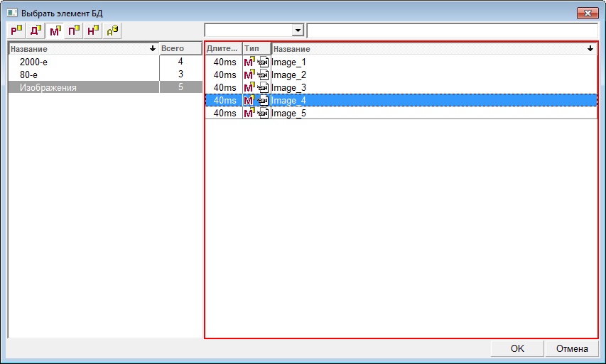Viewport: 606px width, 364px height.
Task: Click the 40ms duration of Image_5
Action: coord(225,113)
